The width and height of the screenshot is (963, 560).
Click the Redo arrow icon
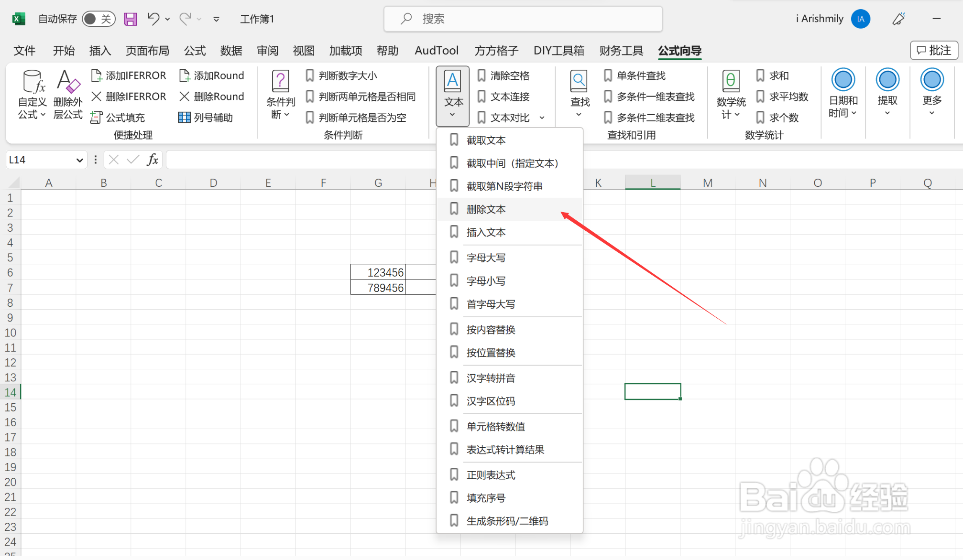(x=185, y=19)
